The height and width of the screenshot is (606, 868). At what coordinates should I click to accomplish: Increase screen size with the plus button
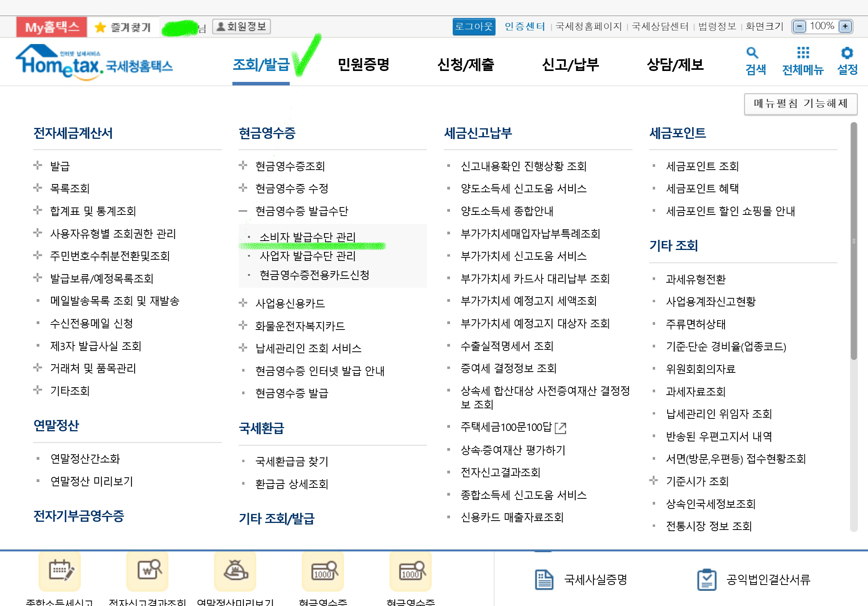point(845,27)
